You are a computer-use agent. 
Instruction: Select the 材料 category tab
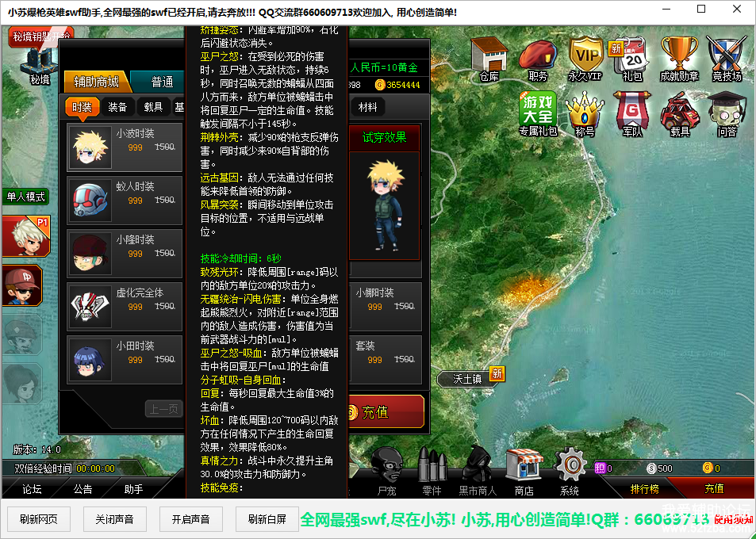pos(368,107)
